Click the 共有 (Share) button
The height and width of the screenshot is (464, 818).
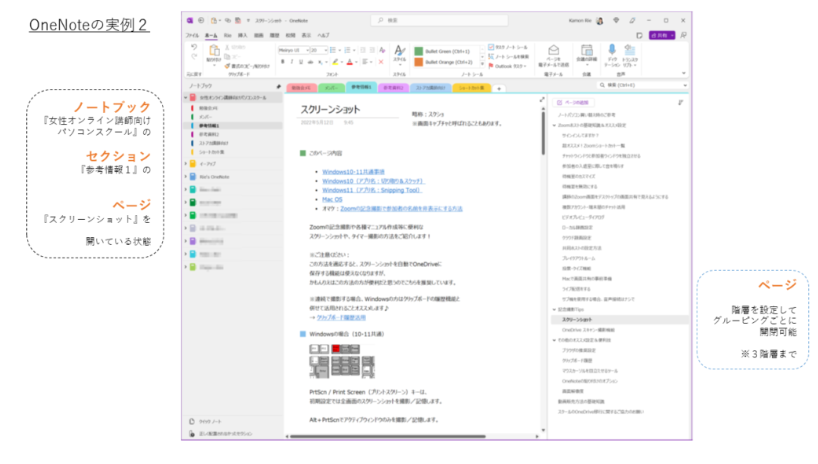tap(660, 35)
